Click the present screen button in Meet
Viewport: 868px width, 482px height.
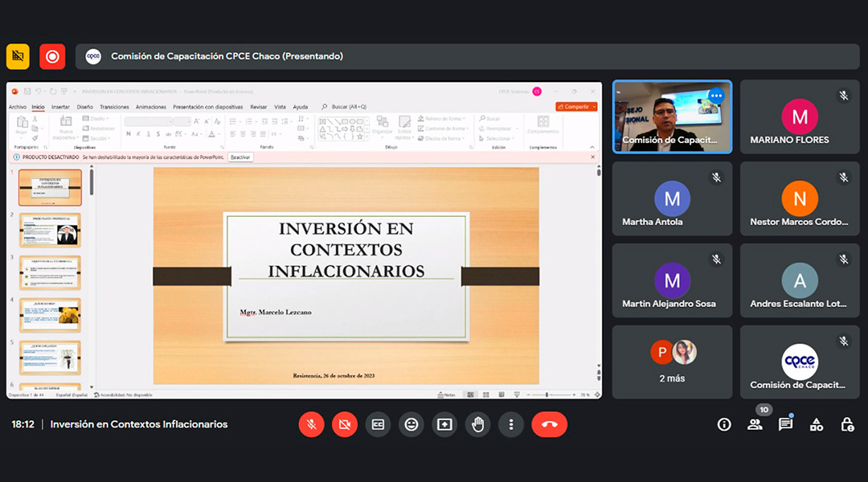[444, 424]
